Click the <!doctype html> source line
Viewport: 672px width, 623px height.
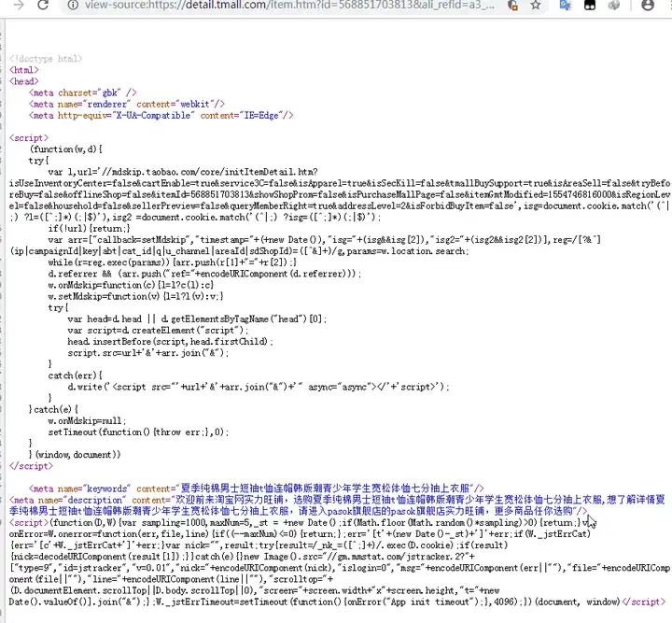click(46, 59)
